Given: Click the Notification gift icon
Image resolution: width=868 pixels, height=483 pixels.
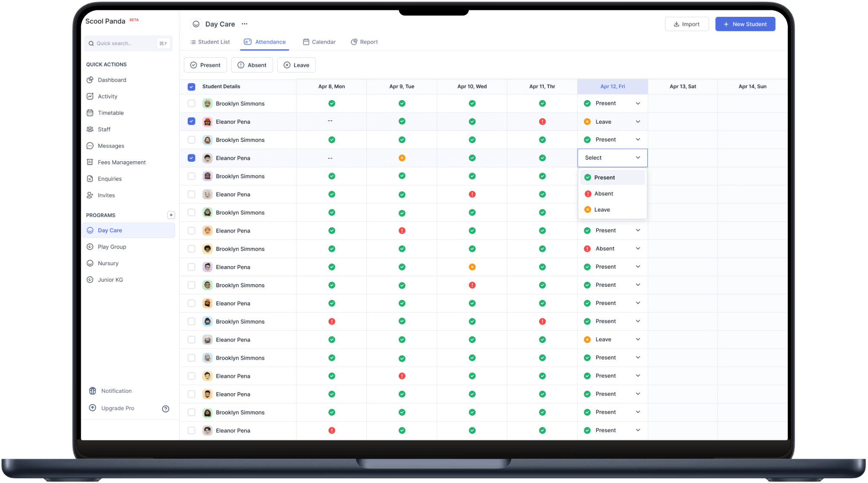Looking at the screenshot, I should click(92, 391).
